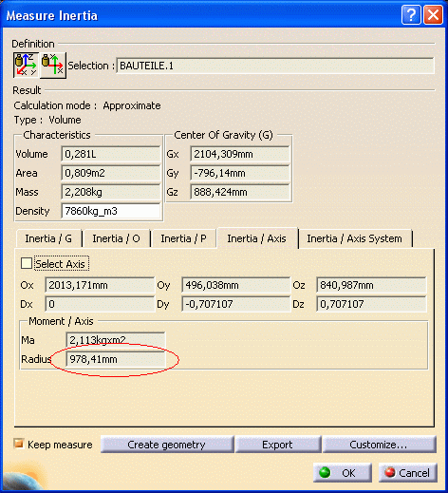The height and width of the screenshot is (493, 448).
Task: Select the Inertia / Axis tab
Action: [256, 238]
